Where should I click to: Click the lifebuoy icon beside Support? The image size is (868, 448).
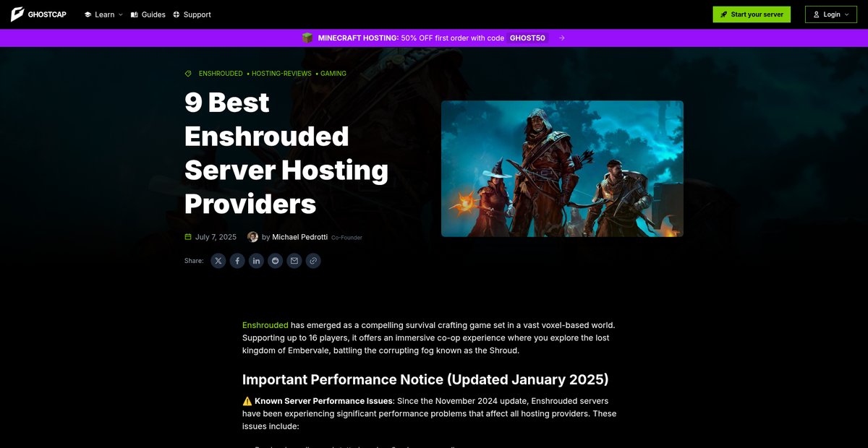[x=176, y=14]
